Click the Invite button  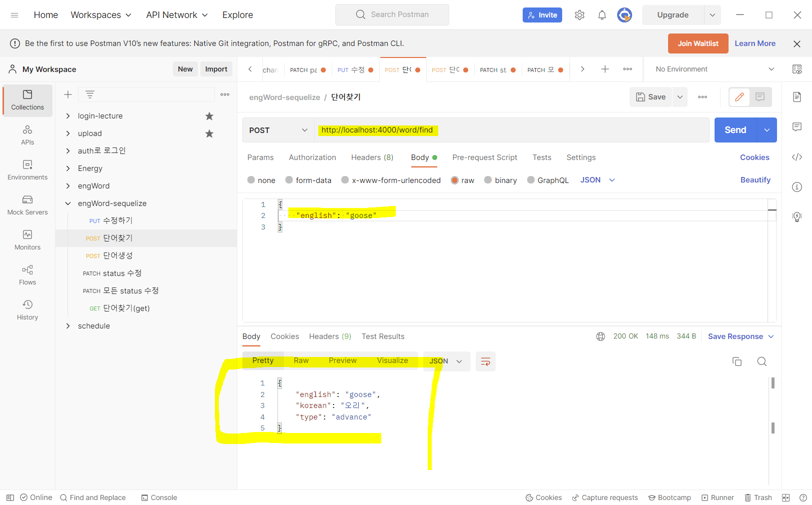pos(542,15)
